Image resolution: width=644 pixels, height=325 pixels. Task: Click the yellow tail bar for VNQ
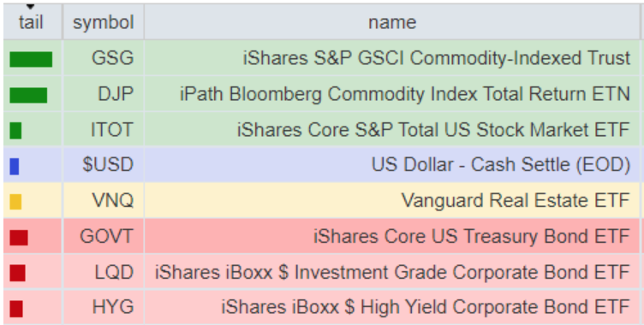[x=15, y=202]
